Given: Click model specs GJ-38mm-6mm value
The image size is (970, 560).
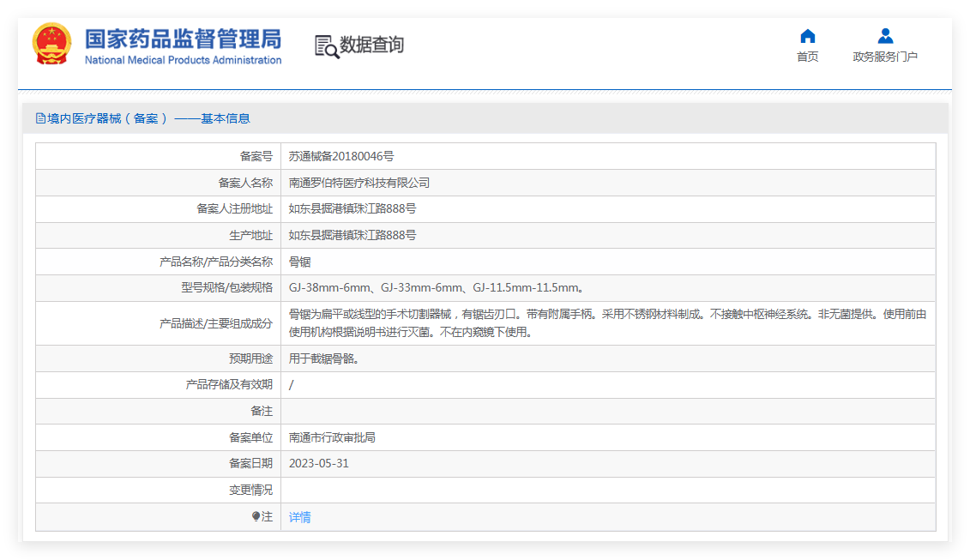Looking at the screenshot, I should (437, 288).
